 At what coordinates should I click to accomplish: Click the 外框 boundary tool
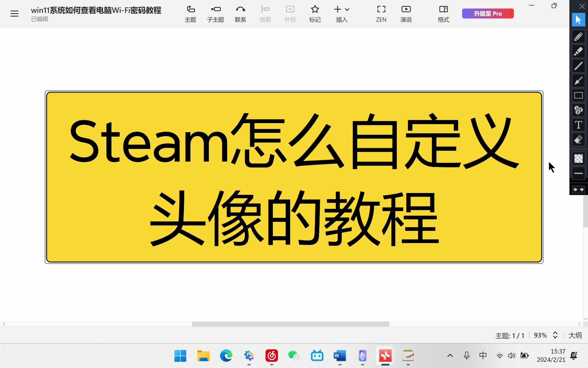[290, 14]
